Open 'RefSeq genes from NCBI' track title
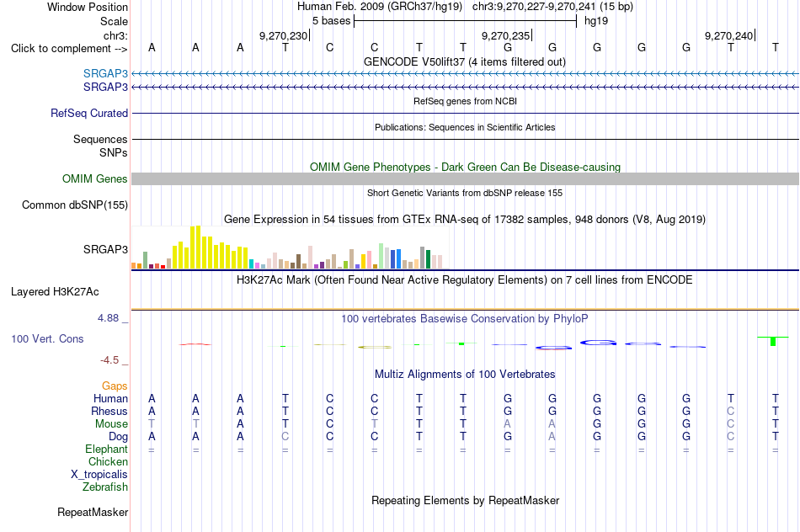 (x=466, y=102)
